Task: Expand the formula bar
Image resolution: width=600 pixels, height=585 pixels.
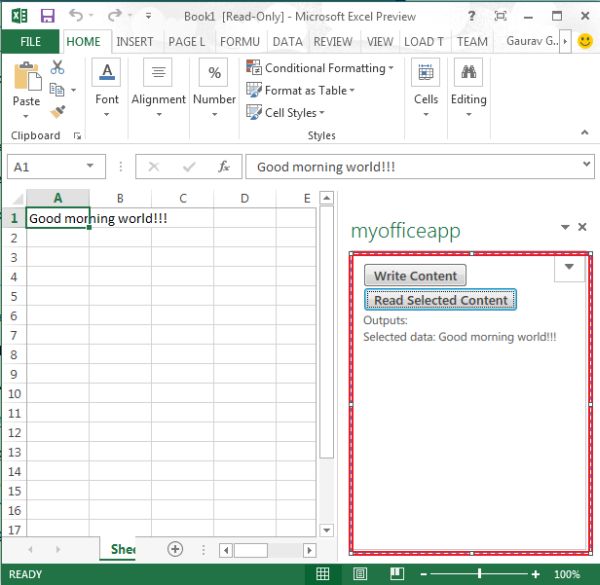Action: [587, 164]
